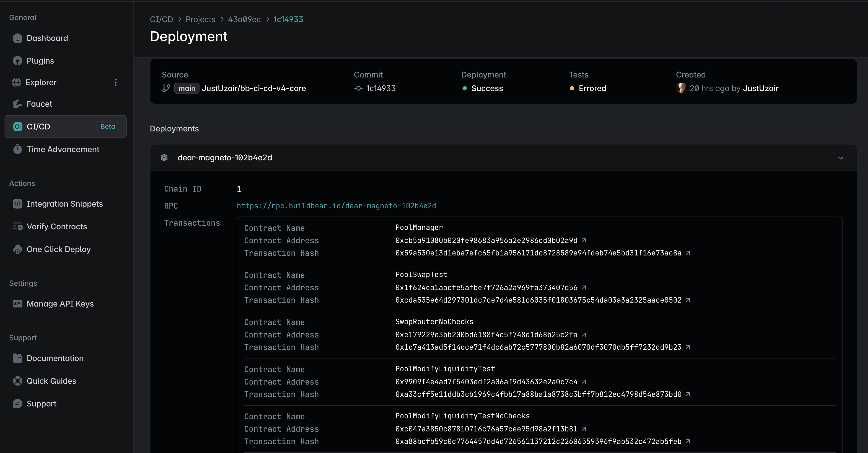
Task: Select the Dashboard icon in the sidebar
Action: pos(17,38)
